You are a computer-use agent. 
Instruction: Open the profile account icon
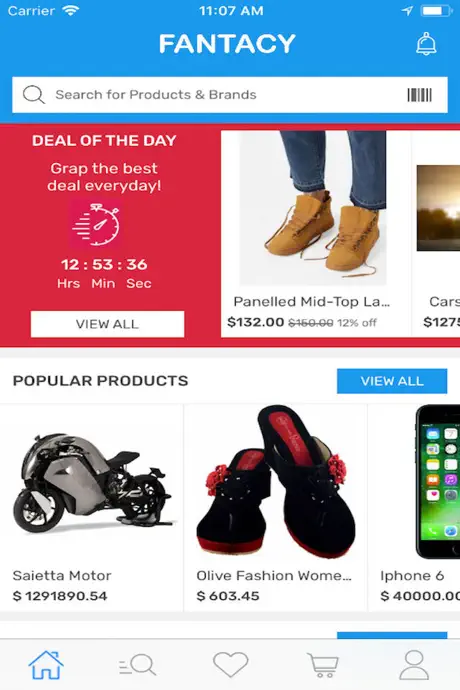pyautogui.click(x=414, y=665)
